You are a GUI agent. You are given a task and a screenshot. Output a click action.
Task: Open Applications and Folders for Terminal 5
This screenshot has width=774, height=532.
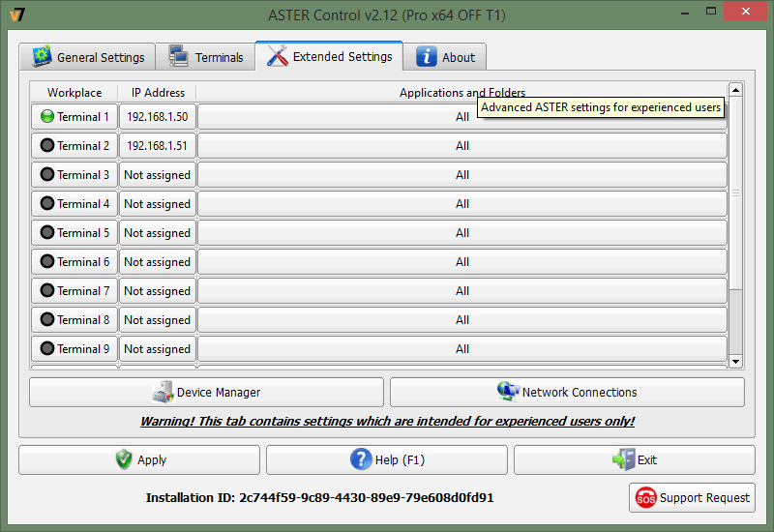462,232
